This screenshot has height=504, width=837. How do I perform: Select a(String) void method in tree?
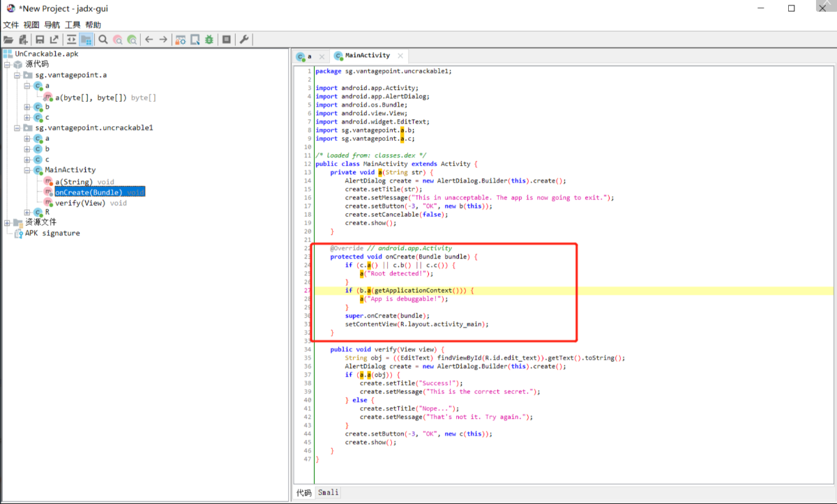click(x=84, y=181)
